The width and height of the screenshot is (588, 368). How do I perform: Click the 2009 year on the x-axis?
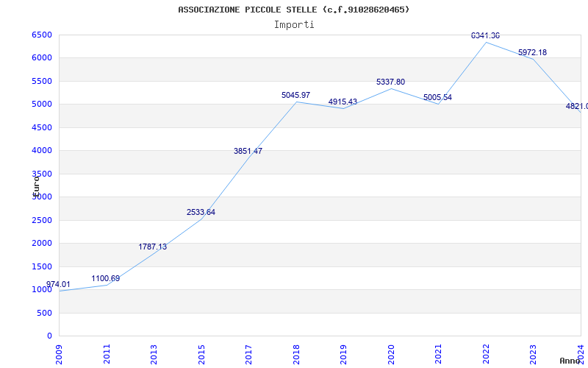point(60,352)
